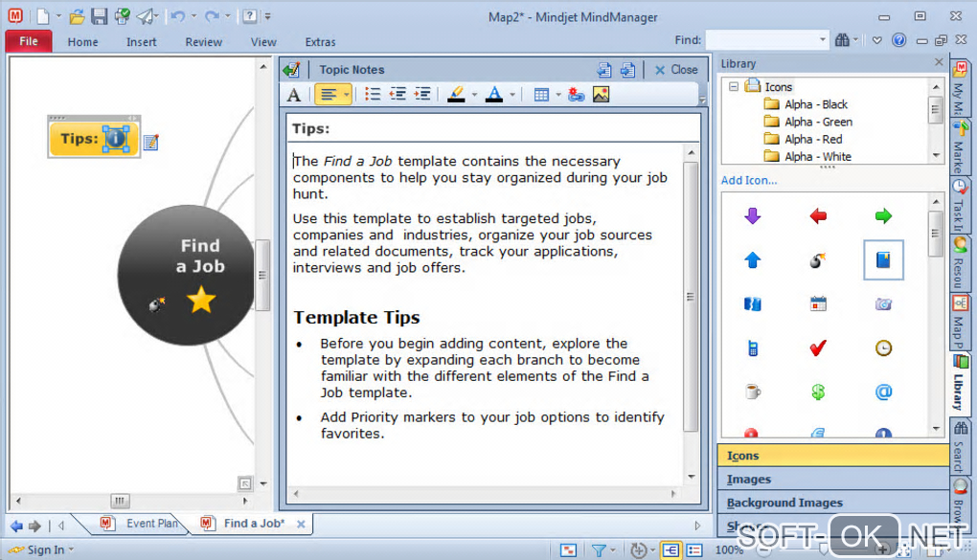
Task: Apply blue font color 'A' button
Action: click(x=494, y=95)
